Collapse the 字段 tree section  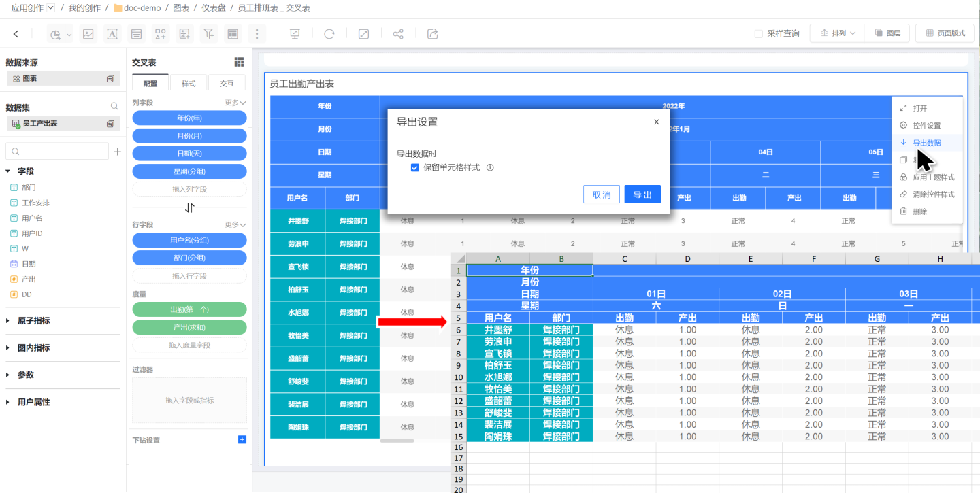8,171
